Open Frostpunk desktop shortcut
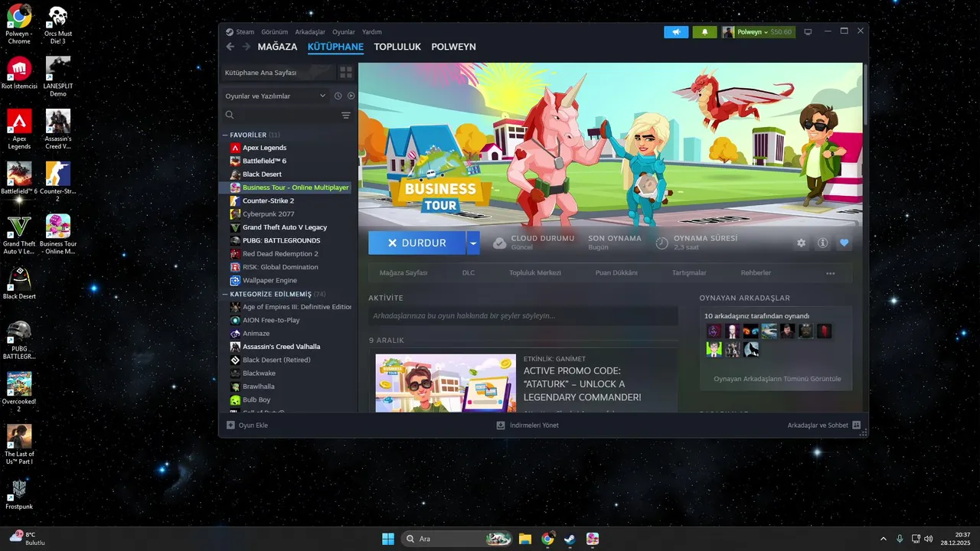Image resolution: width=980 pixels, height=551 pixels. click(x=19, y=494)
